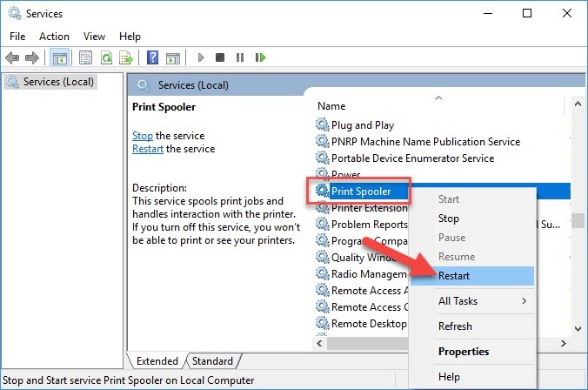Expand All Tasks submenu arrow
Viewport: 588px width, 390px height.
pyautogui.click(x=524, y=301)
